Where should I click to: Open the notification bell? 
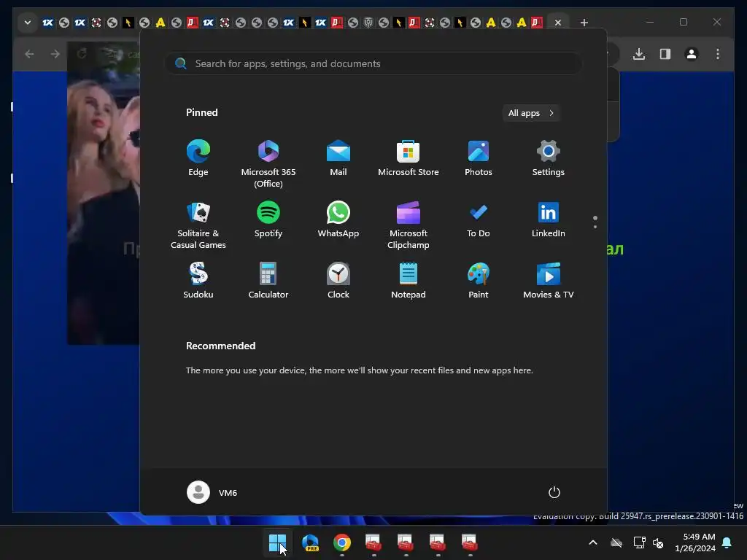(727, 542)
